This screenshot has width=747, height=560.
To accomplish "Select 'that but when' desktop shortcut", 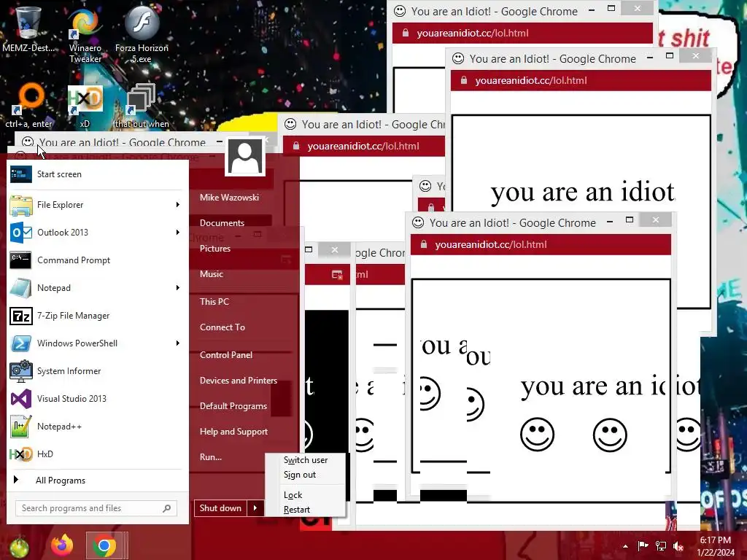I will [142, 106].
